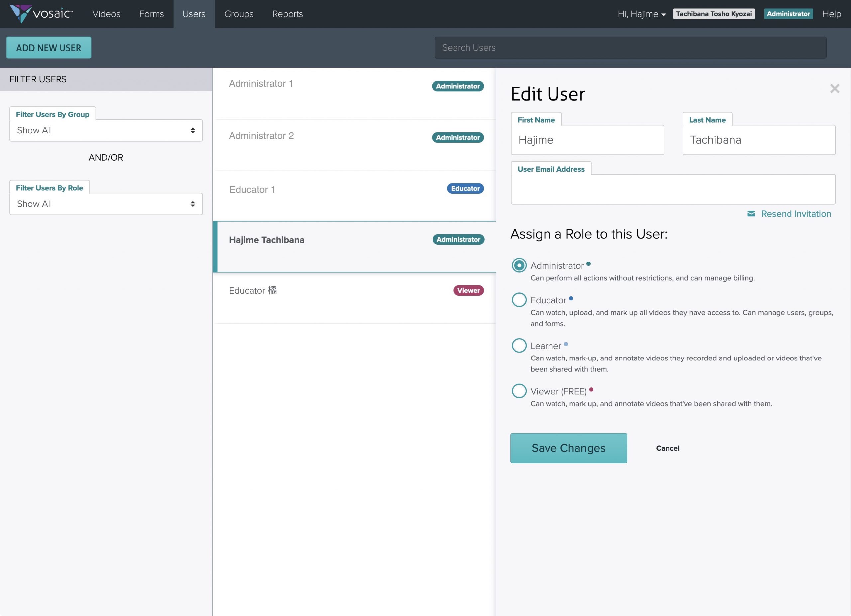This screenshot has height=616, width=851.
Task: Choose the Viewer (FREE) role option
Action: [x=519, y=391]
